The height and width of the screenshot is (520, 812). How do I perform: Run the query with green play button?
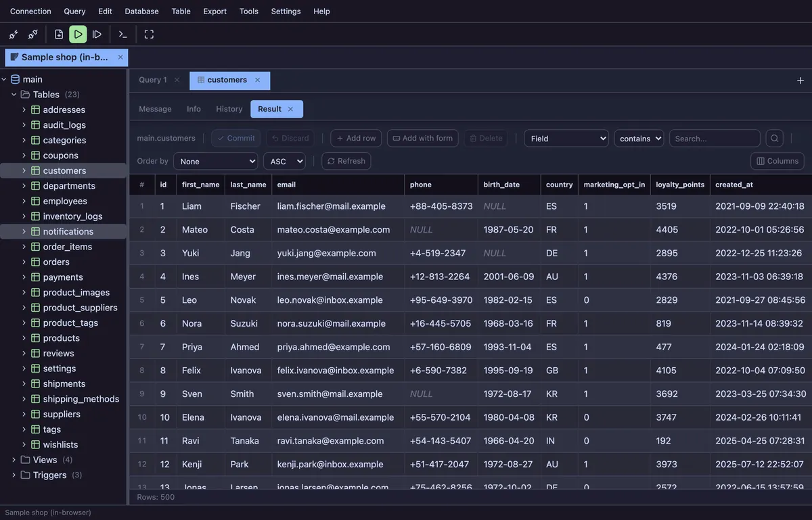[x=78, y=34]
